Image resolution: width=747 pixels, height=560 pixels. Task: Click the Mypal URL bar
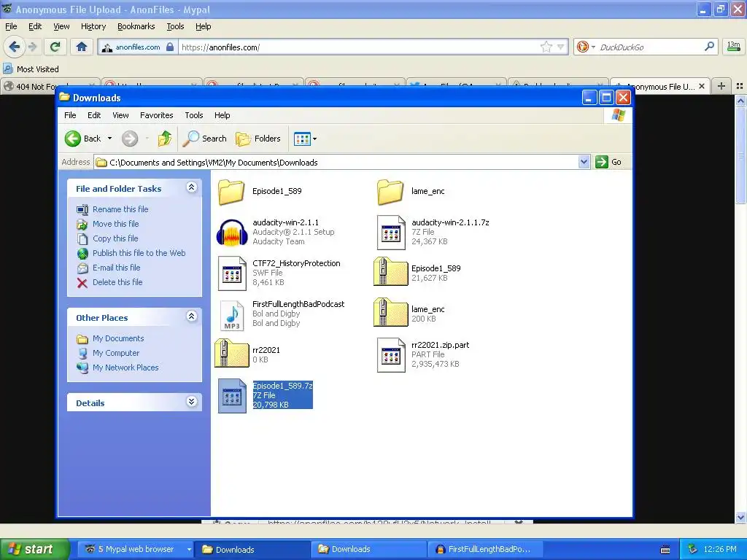[x=359, y=47]
